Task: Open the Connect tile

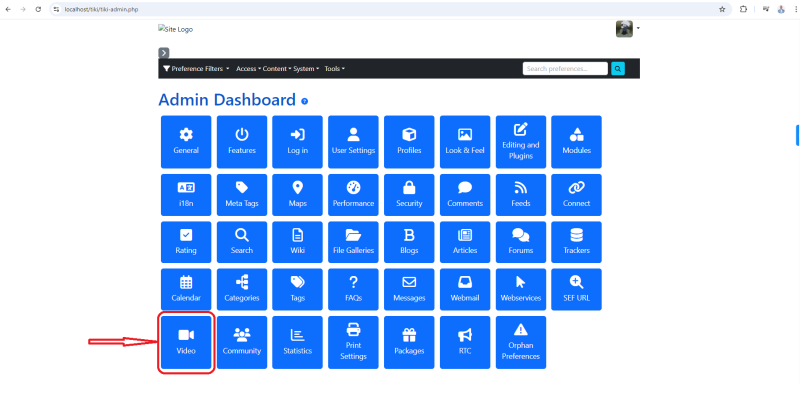Action: coord(577,195)
